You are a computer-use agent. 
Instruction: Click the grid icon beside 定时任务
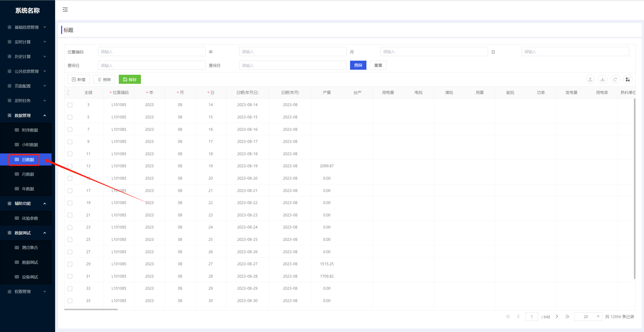[10, 101]
